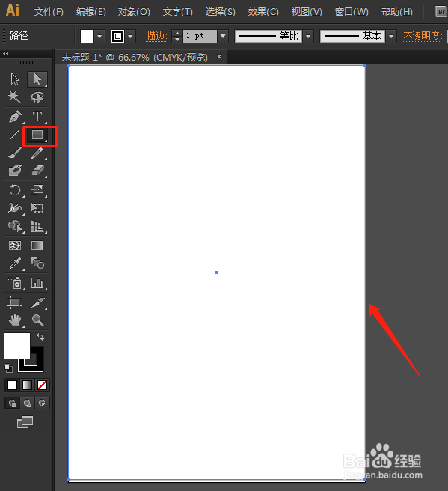
Task: Select the Line Segment tool
Action: coord(15,135)
